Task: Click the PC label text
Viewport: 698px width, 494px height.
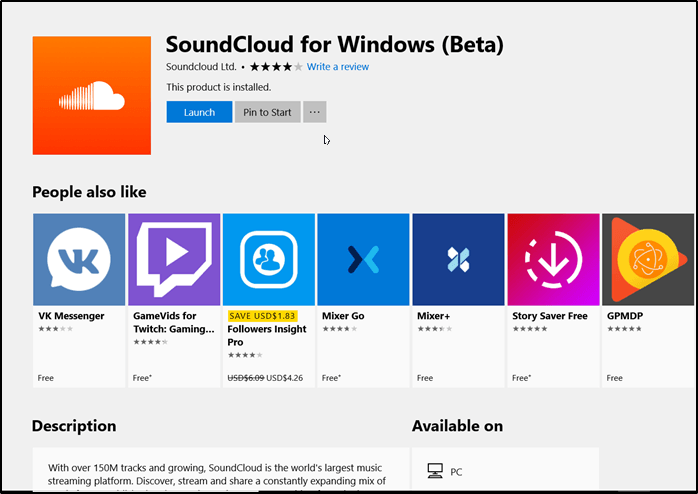Action: (x=456, y=472)
